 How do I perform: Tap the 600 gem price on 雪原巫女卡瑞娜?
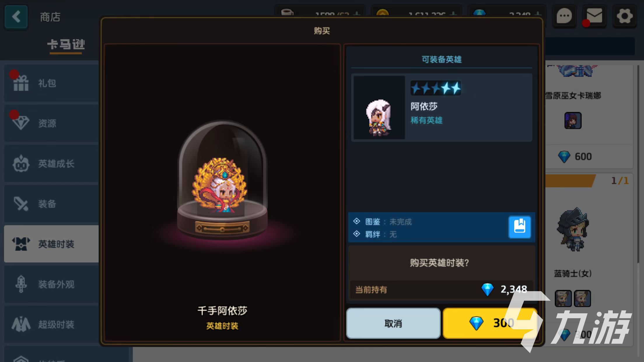[575, 157]
